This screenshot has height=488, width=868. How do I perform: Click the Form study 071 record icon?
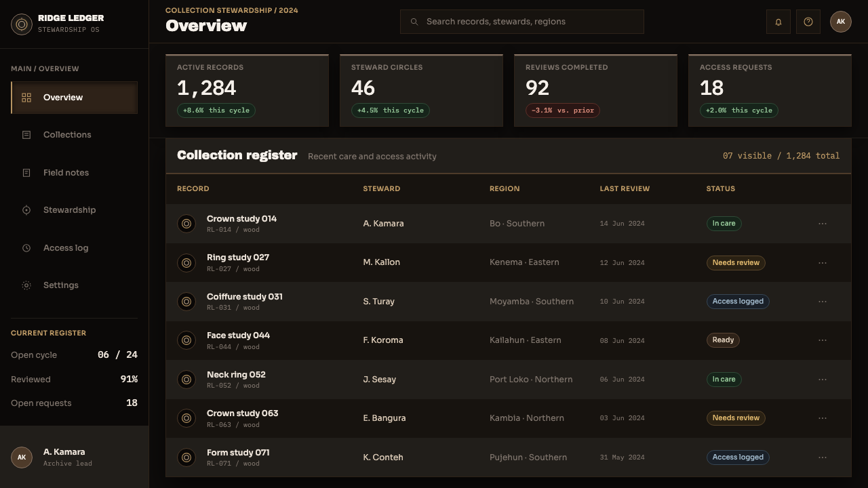click(186, 457)
